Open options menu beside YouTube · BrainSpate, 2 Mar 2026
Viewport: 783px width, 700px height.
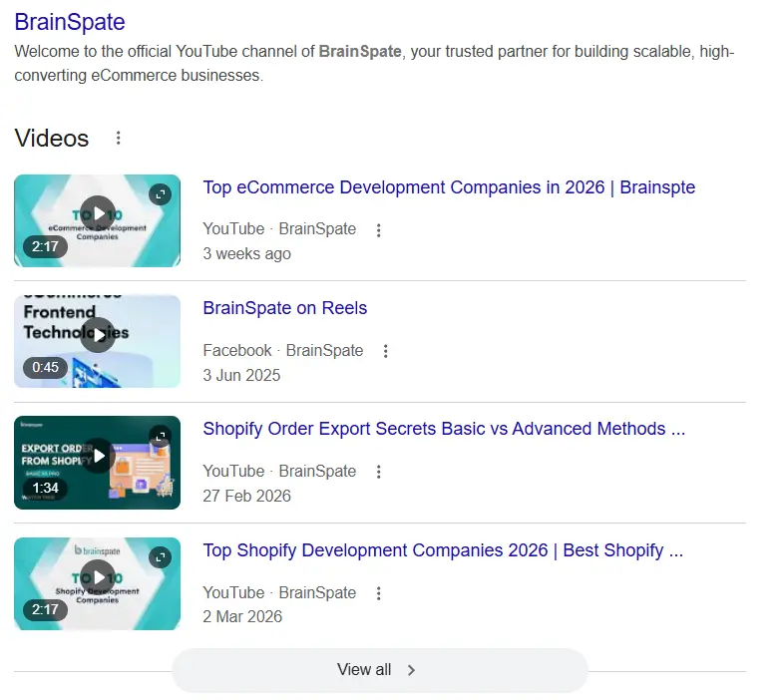pos(378,593)
